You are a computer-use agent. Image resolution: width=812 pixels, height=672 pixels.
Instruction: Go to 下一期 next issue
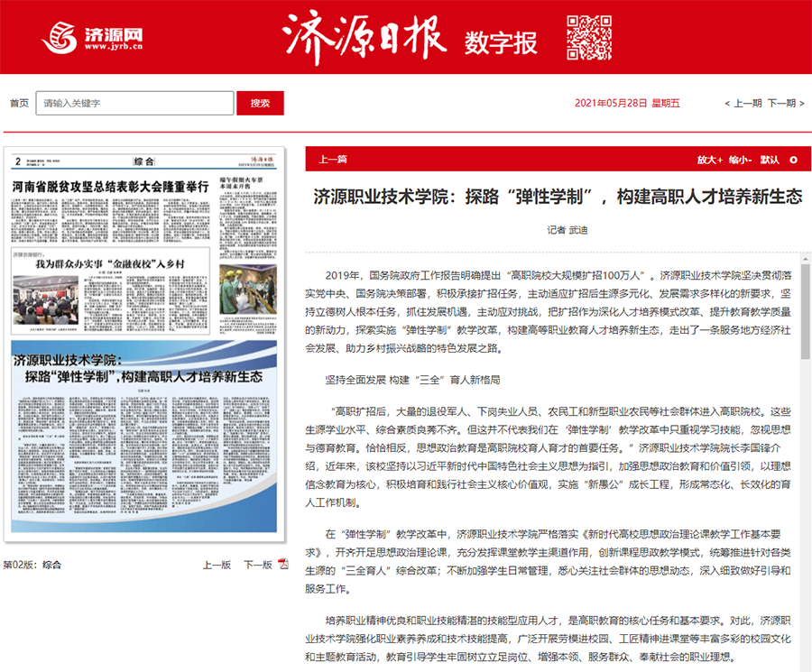pos(786,103)
